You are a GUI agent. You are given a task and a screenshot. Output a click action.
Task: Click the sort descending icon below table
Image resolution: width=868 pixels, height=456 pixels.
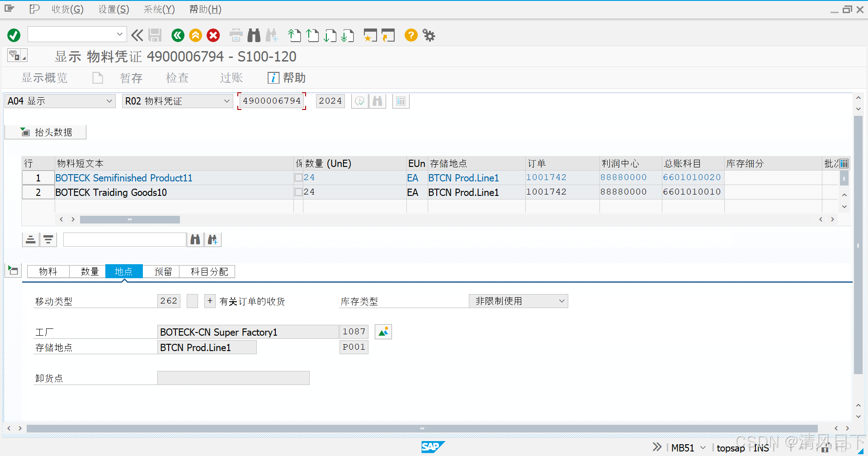coord(48,239)
